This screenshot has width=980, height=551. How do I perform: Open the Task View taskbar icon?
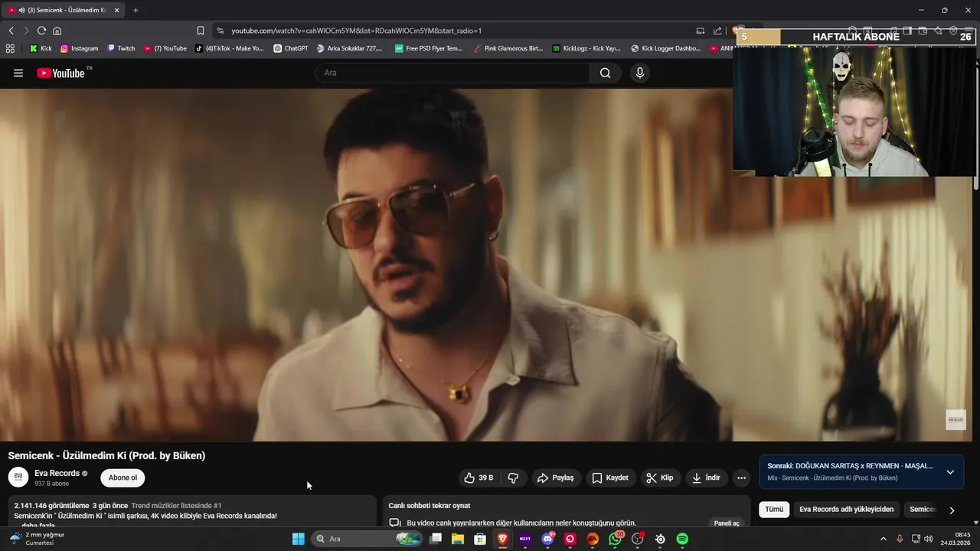[436, 539]
